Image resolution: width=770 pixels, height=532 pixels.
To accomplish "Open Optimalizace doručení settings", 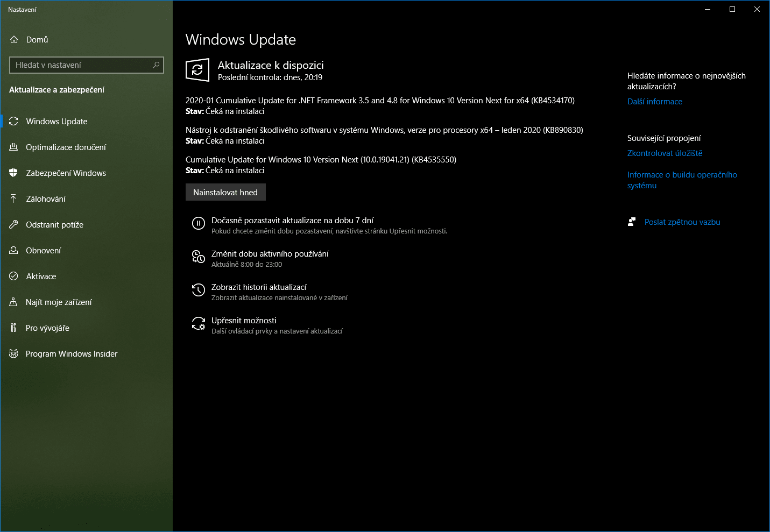I will tap(65, 147).
